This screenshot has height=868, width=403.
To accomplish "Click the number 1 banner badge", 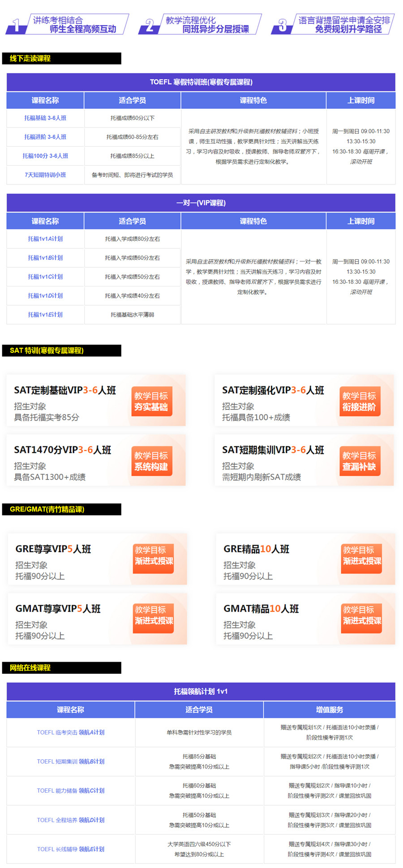I will (x=17, y=26).
